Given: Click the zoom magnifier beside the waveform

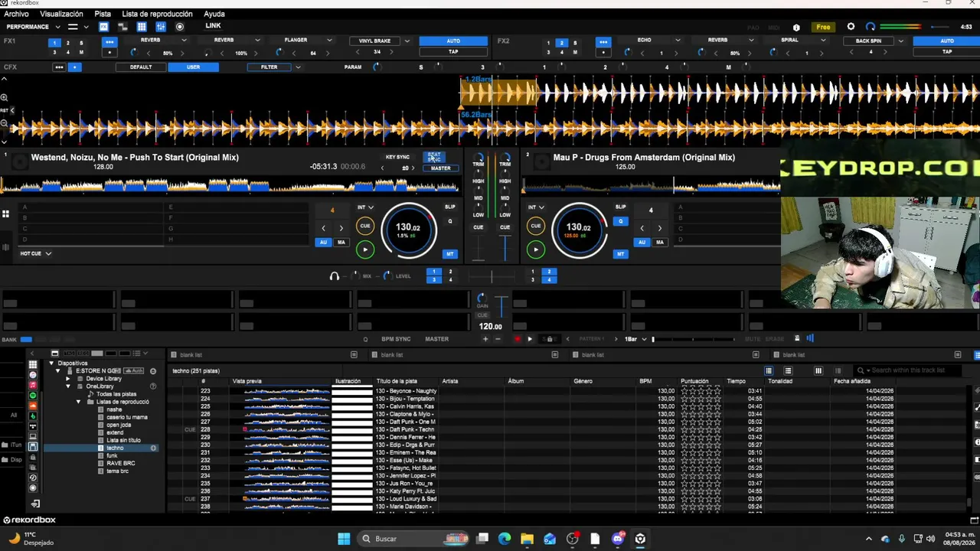Looking at the screenshot, I should coord(4,97).
